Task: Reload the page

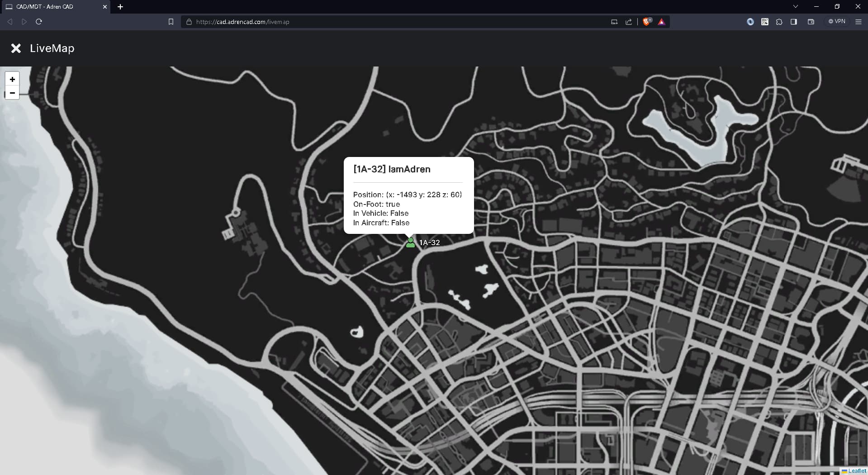Action: click(39, 22)
